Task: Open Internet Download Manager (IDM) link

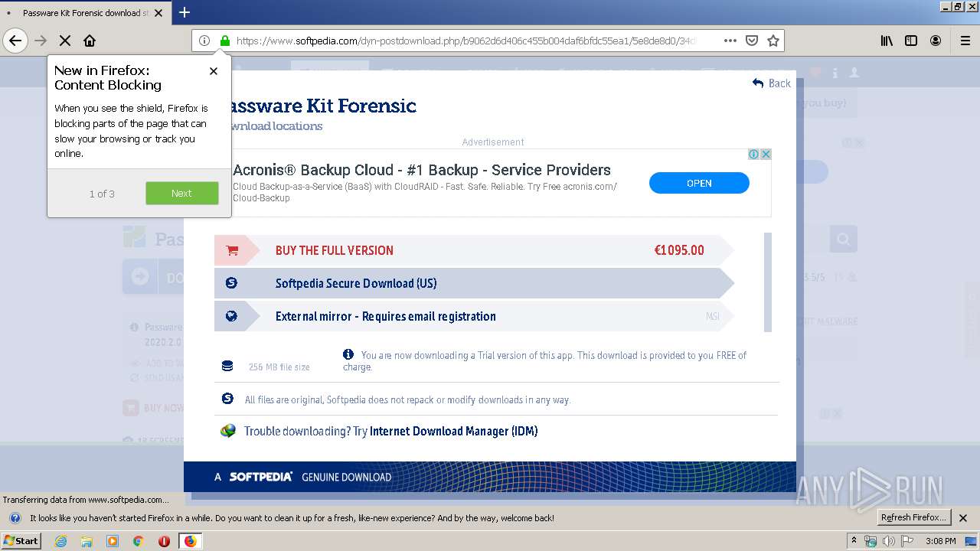Action: (x=453, y=431)
